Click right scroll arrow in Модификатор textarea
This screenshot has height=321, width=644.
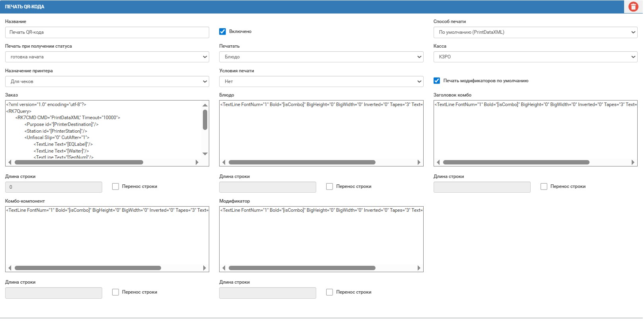(418, 268)
